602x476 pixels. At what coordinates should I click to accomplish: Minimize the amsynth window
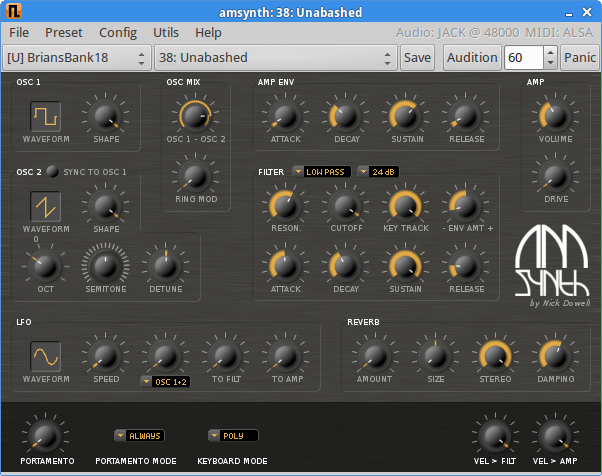(x=569, y=13)
